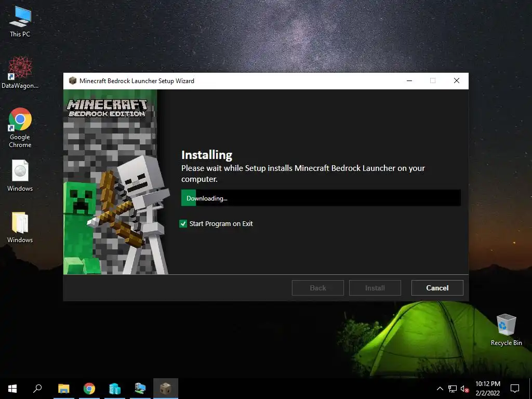The width and height of the screenshot is (532, 399).
Task: Launch Google Chrome from desktop
Action: 20,128
